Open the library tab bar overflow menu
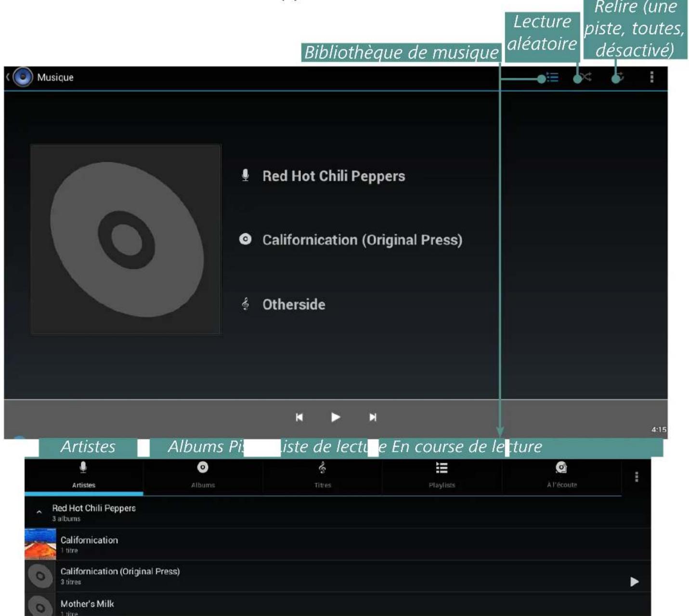689x616 pixels. point(637,477)
